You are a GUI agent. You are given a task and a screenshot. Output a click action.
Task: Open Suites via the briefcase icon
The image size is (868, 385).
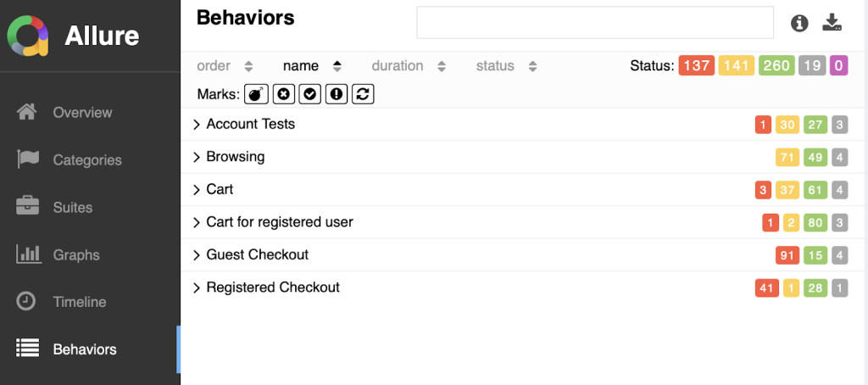pyautogui.click(x=28, y=207)
